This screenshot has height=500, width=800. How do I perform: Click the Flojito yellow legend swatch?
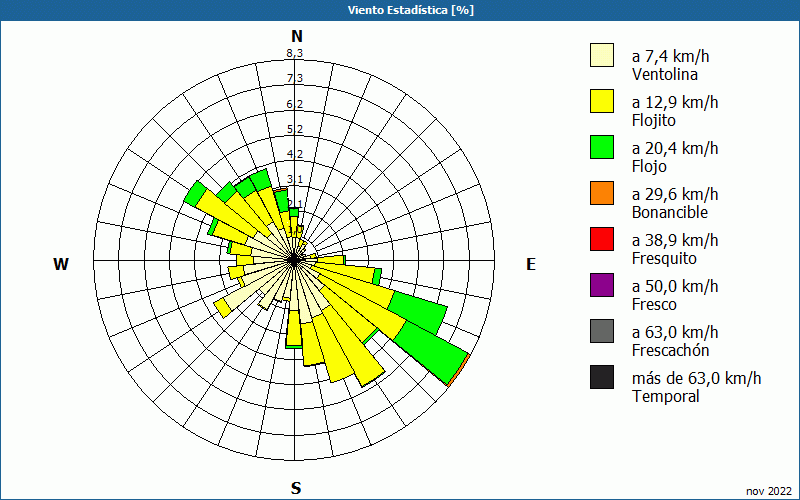click(602, 101)
